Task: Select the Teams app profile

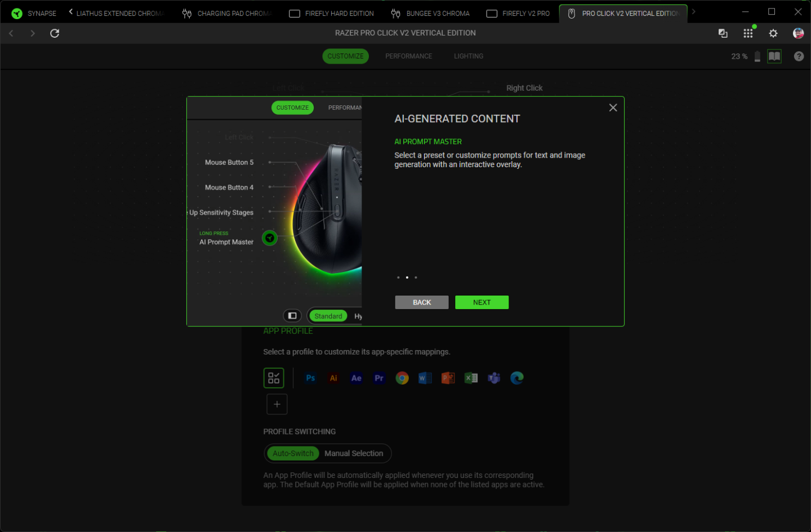Action: coord(494,378)
